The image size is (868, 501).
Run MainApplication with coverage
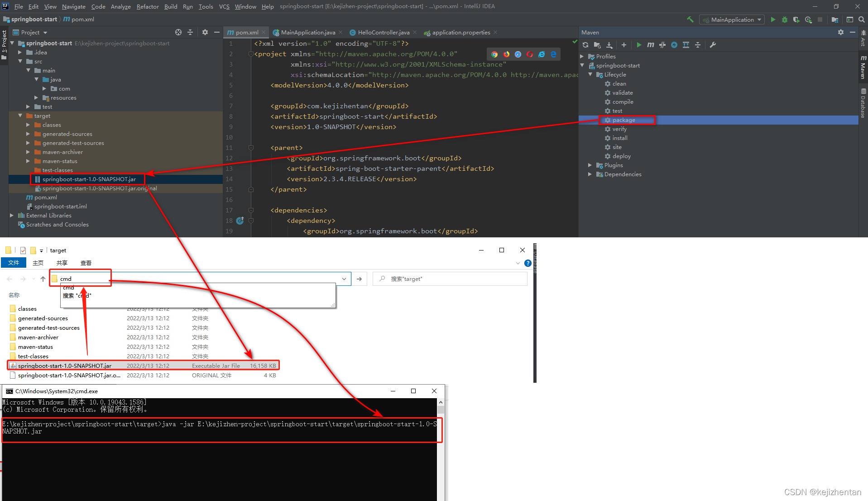pos(796,19)
